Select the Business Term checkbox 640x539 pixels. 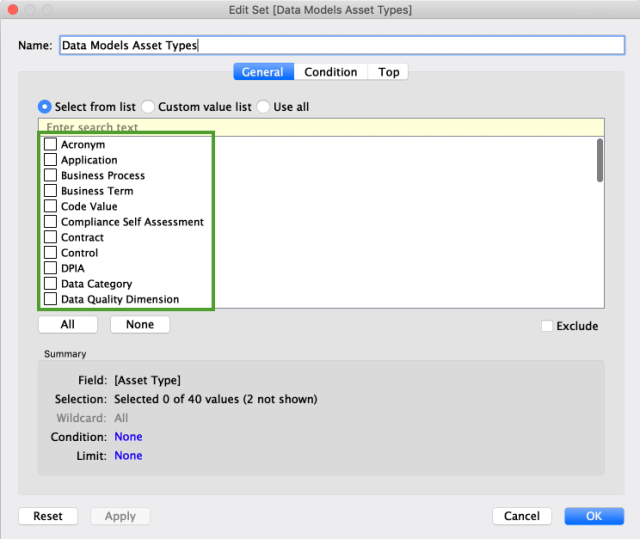[x=51, y=191]
